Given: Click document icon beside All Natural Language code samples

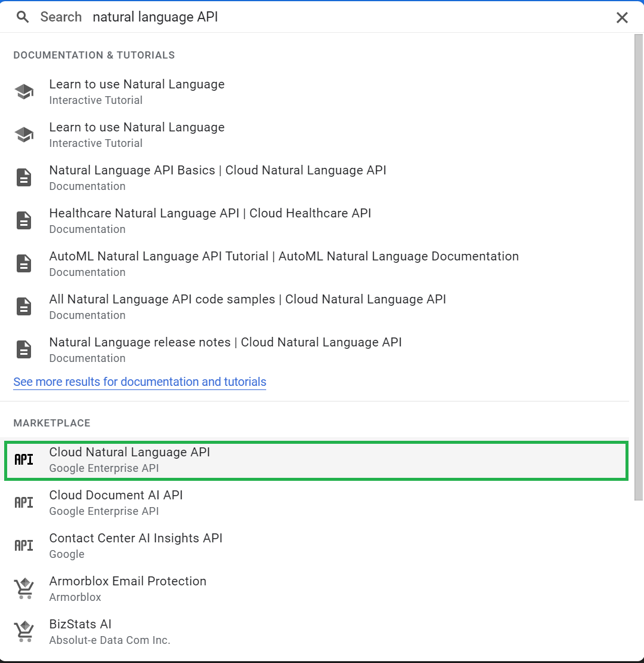Looking at the screenshot, I should pos(24,306).
